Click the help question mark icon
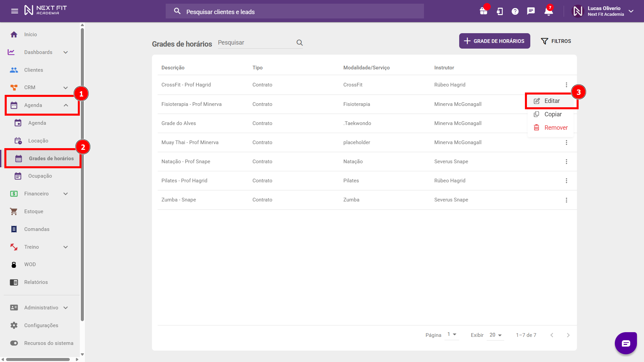 515,11
